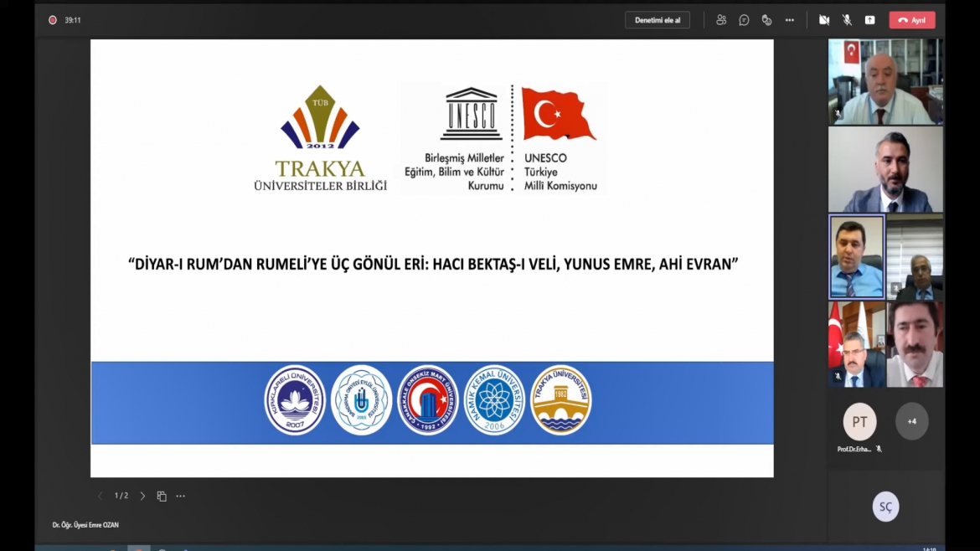Open the reactions icon
Image resolution: width=980 pixels, height=551 pixels.
click(x=767, y=20)
